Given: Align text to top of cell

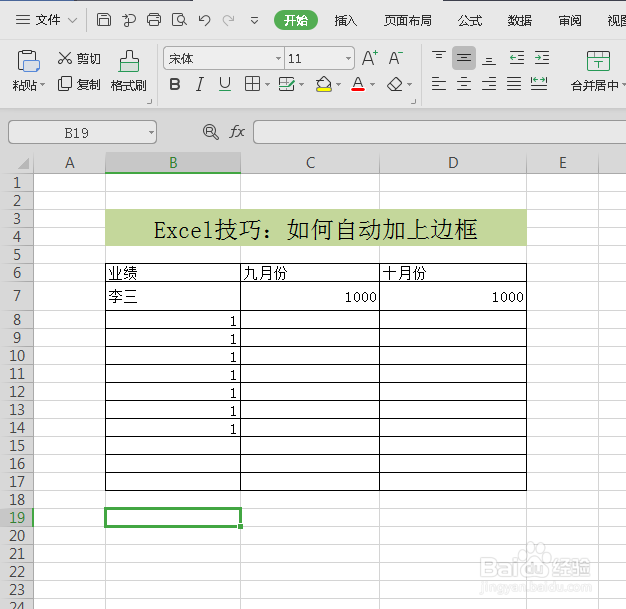Looking at the screenshot, I should pyautogui.click(x=439, y=58).
